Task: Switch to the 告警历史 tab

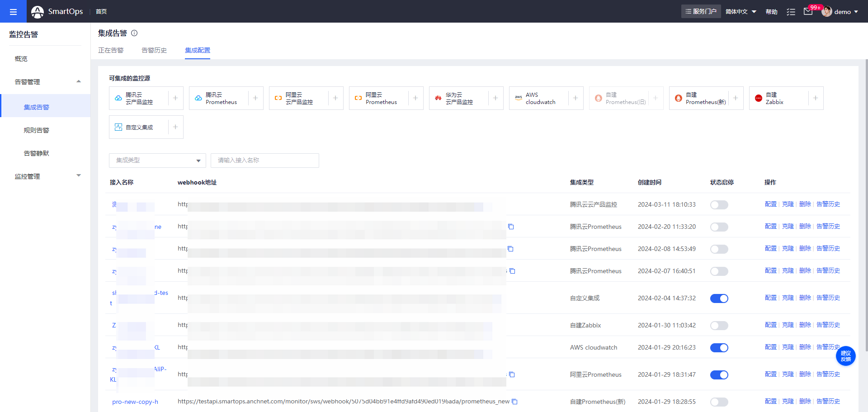Action: [x=154, y=50]
